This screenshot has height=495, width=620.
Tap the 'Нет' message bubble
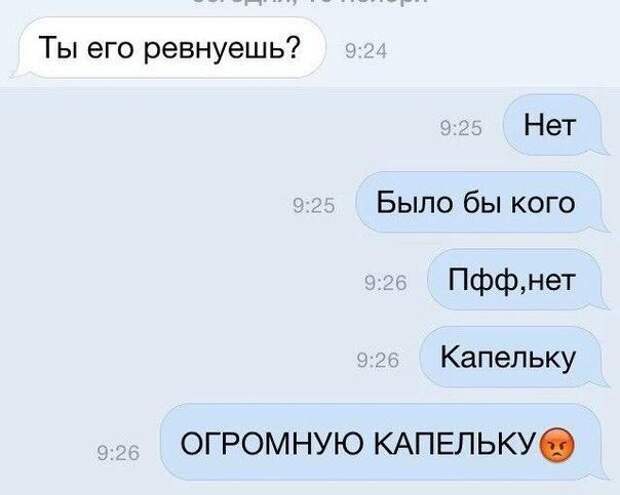click(555, 125)
